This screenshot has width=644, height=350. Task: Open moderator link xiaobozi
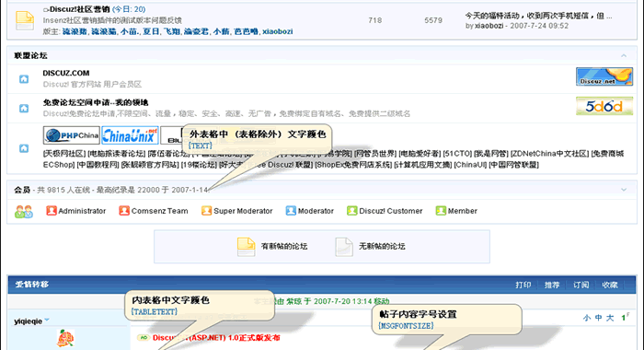tap(278, 31)
